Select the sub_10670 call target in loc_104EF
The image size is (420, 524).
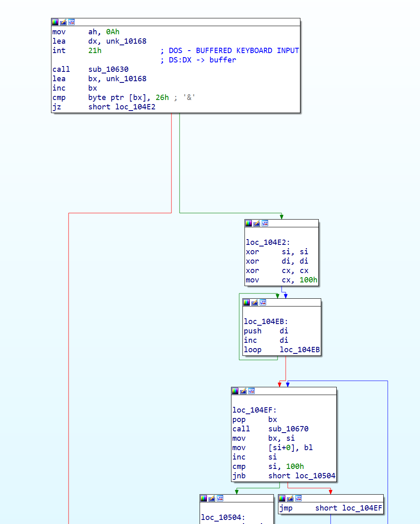coord(288,429)
